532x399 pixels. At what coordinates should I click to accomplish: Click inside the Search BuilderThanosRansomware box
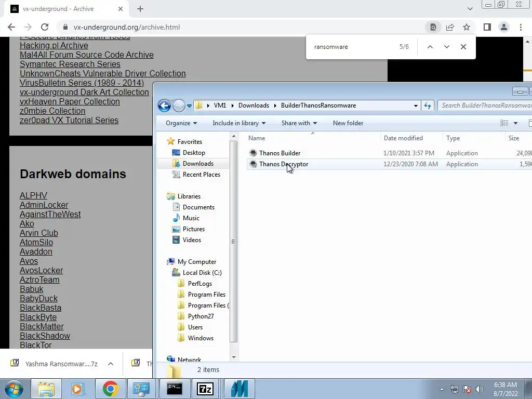(486, 105)
